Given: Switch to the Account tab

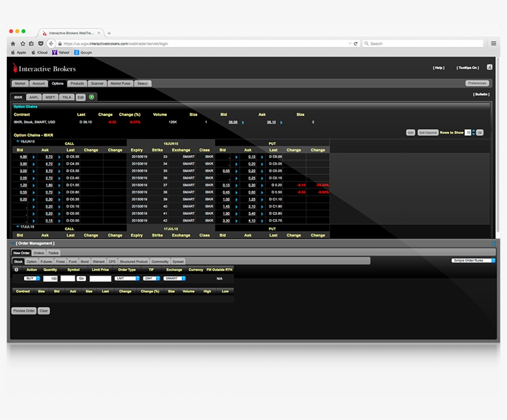Looking at the screenshot, I should (x=38, y=83).
